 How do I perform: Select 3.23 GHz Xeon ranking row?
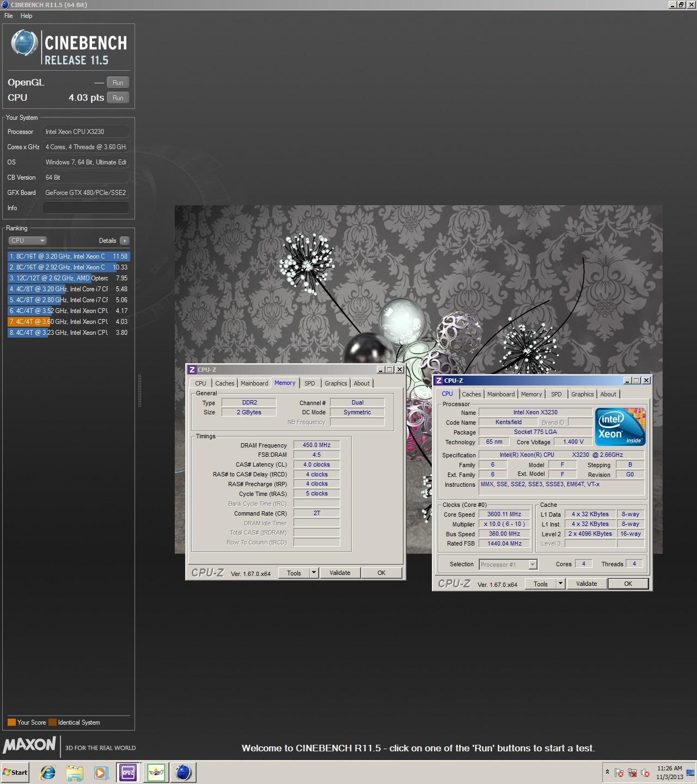click(69, 333)
